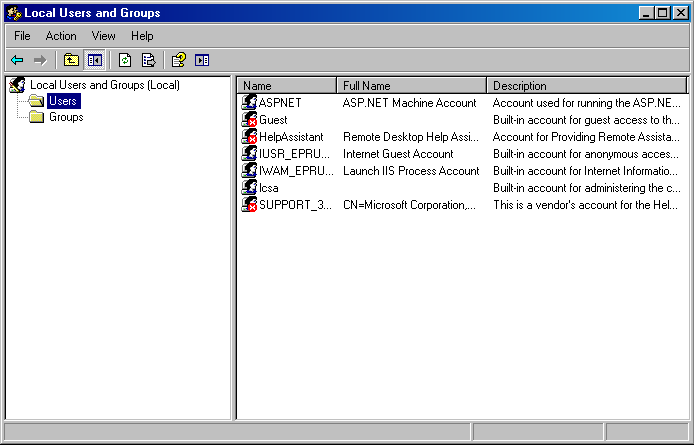Click the ASPNET account name
The height and width of the screenshot is (446, 694).
point(280,103)
